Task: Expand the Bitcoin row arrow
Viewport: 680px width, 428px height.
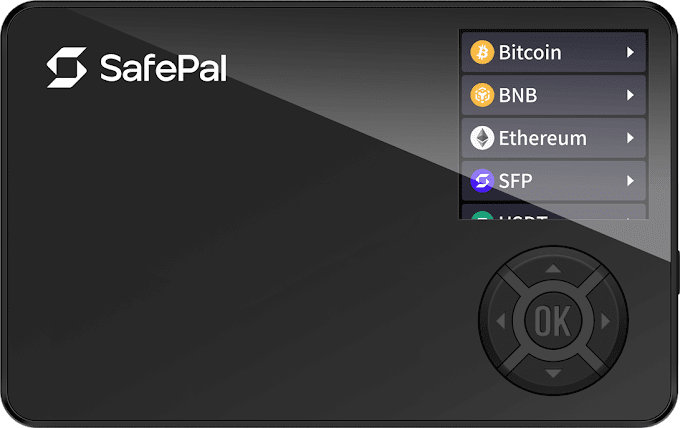Action: 630,52
